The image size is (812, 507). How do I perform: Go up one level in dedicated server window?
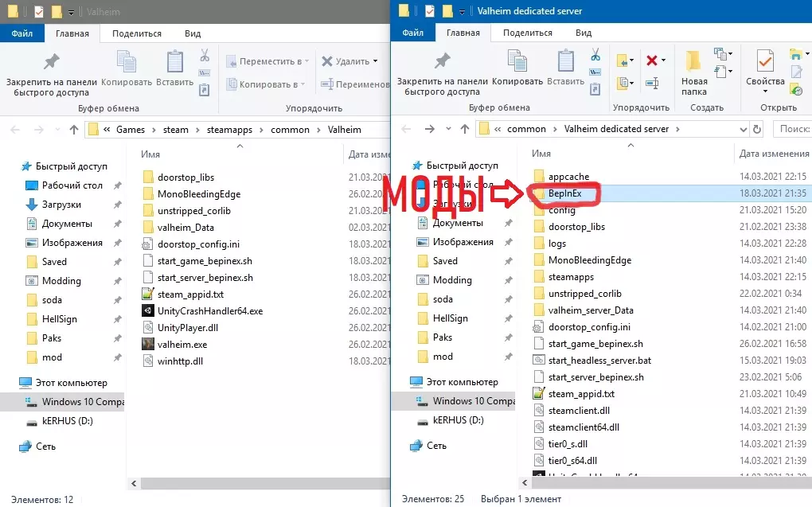[465, 129]
